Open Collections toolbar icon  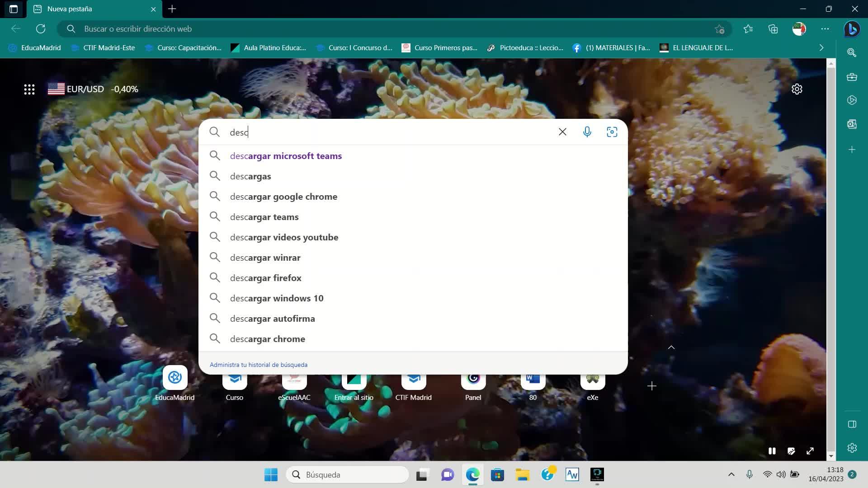tap(773, 29)
